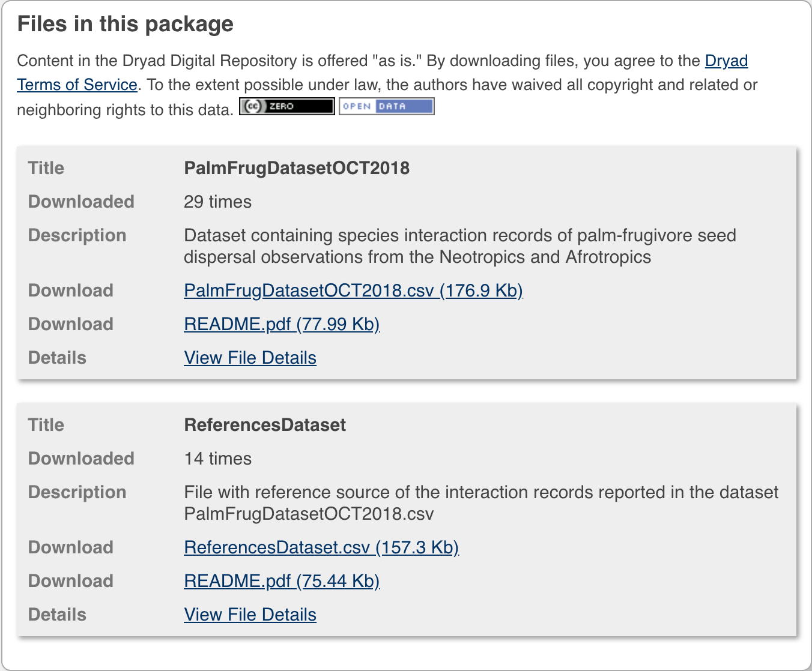Click the "29 times" download count
This screenshot has height=671, width=812.
[217, 202]
